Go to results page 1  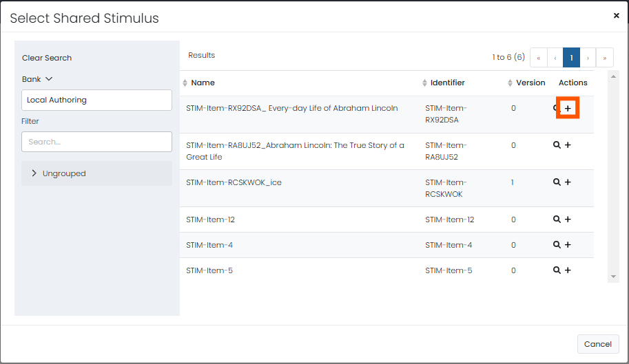tap(571, 58)
